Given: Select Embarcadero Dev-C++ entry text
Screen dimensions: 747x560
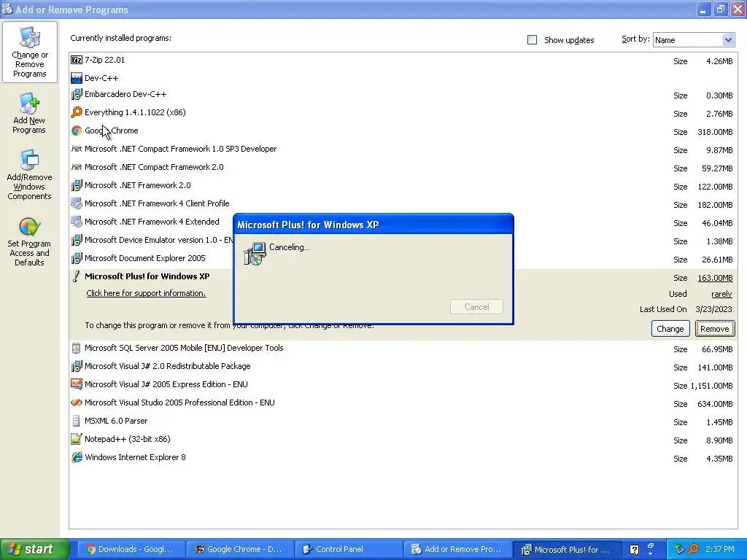Looking at the screenshot, I should click(125, 94).
